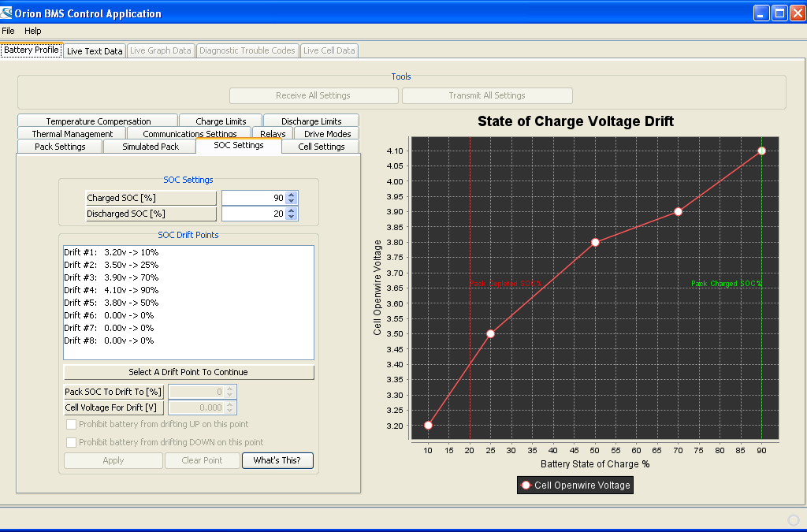Close the Orion BMS window
807x532 pixels.
[798, 13]
